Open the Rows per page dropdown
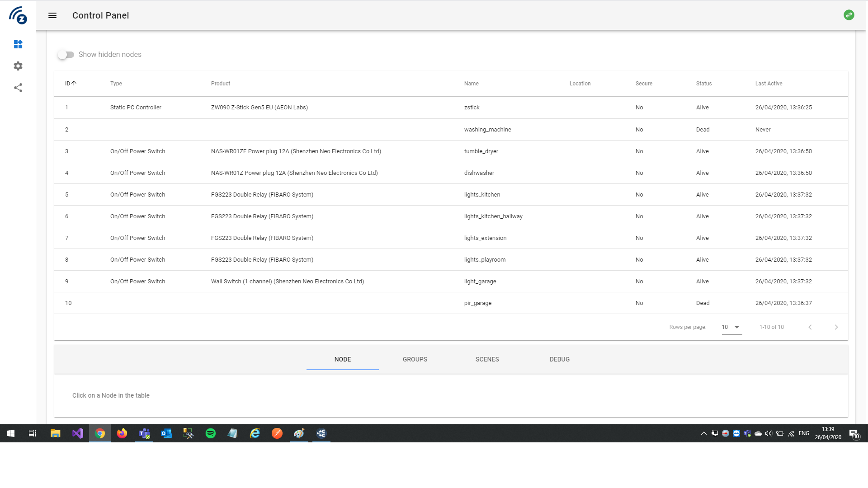This screenshot has height=488, width=868. [731, 327]
